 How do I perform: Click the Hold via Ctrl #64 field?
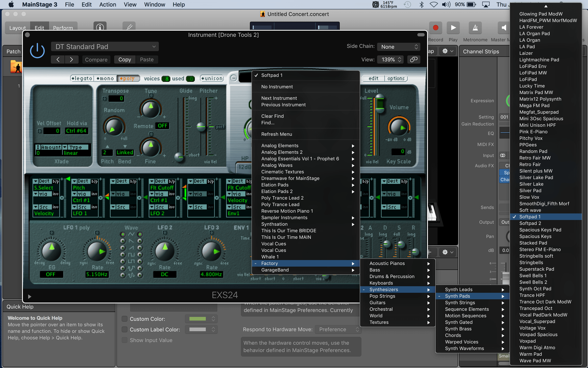click(x=76, y=131)
